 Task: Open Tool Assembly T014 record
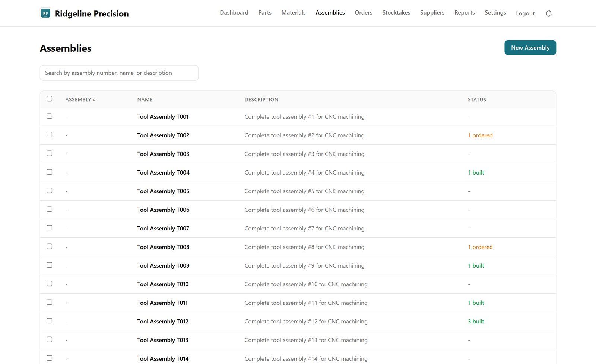(163, 359)
